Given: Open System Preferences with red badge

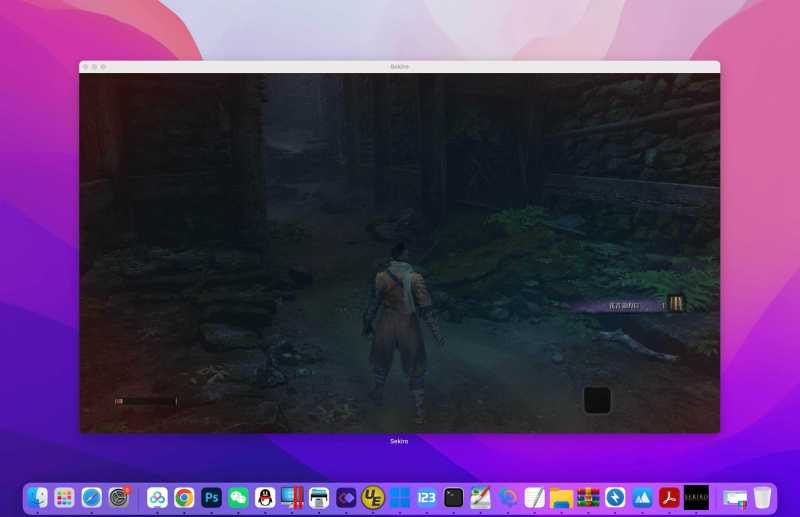Looking at the screenshot, I should point(119,498).
